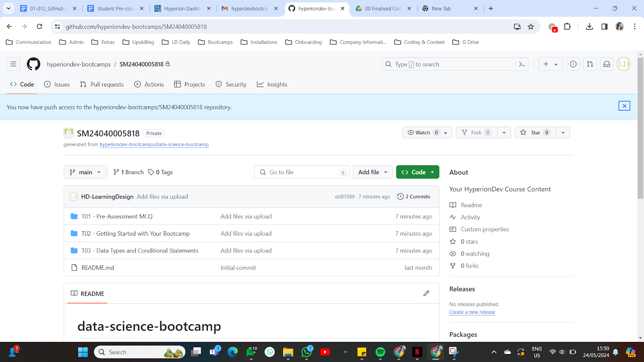This screenshot has height=362, width=644.
Task: Dismiss the push access notification banner
Action: pyautogui.click(x=624, y=106)
